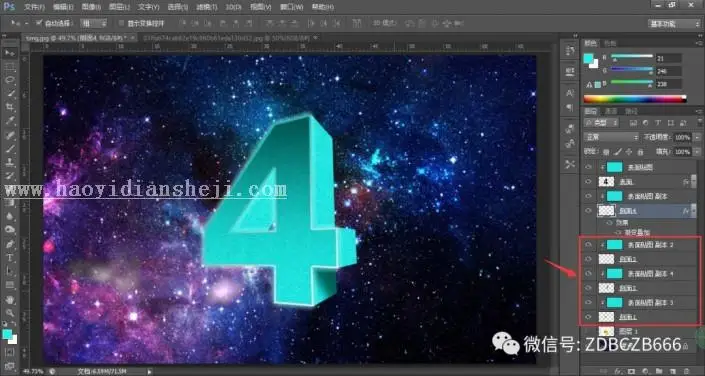Select the Move tool in the toolbar
The image size is (705, 376).
pyautogui.click(x=10, y=54)
